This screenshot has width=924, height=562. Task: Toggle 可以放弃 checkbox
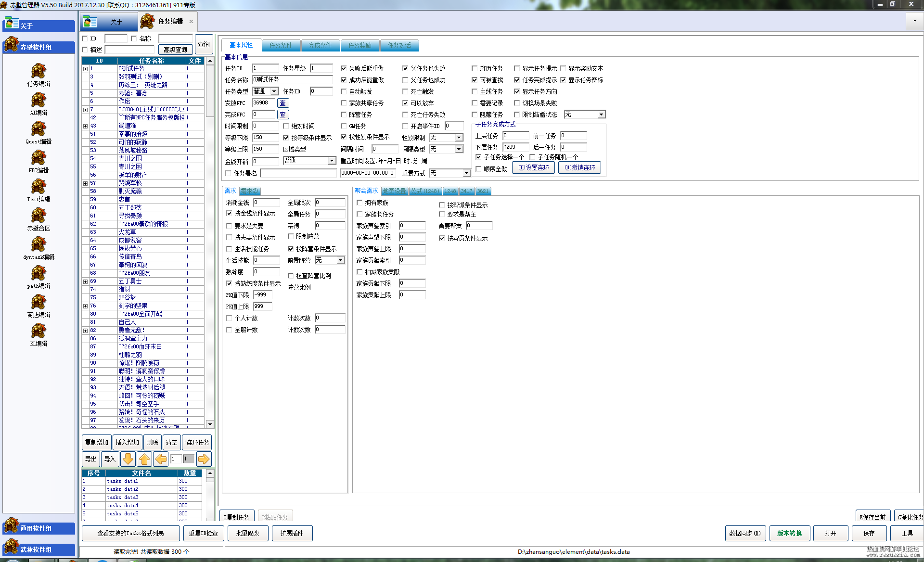coord(405,103)
